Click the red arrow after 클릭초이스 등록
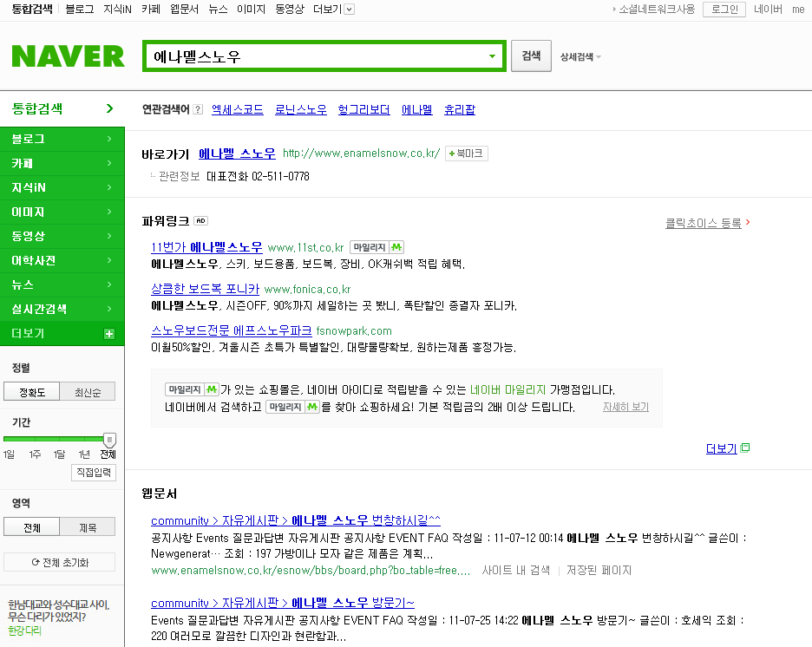This screenshot has height=647, width=812. (747, 222)
